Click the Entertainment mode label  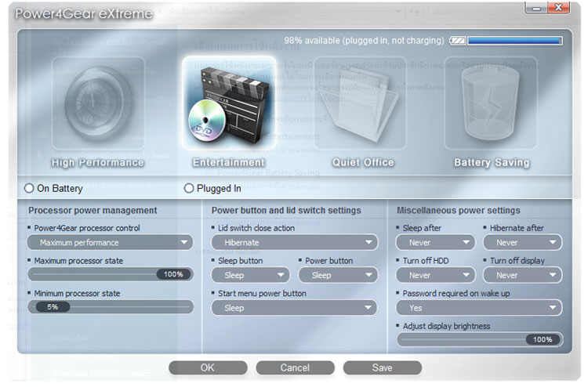(229, 163)
